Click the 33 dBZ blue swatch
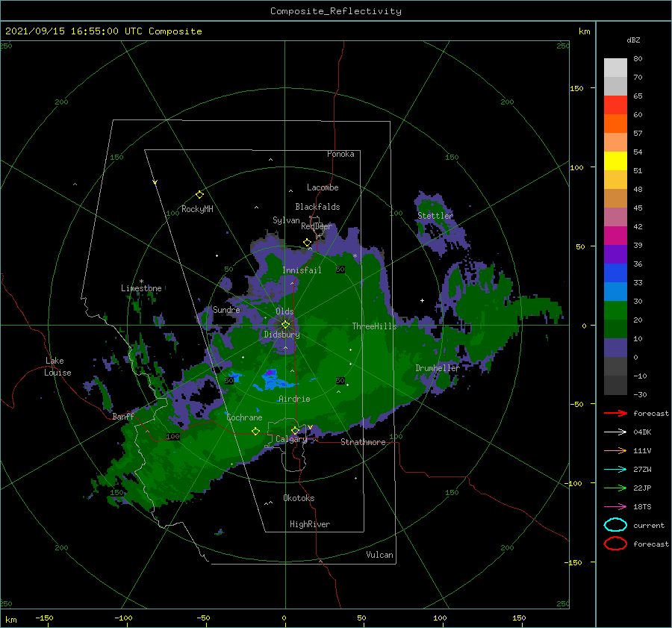 [615, 273]
